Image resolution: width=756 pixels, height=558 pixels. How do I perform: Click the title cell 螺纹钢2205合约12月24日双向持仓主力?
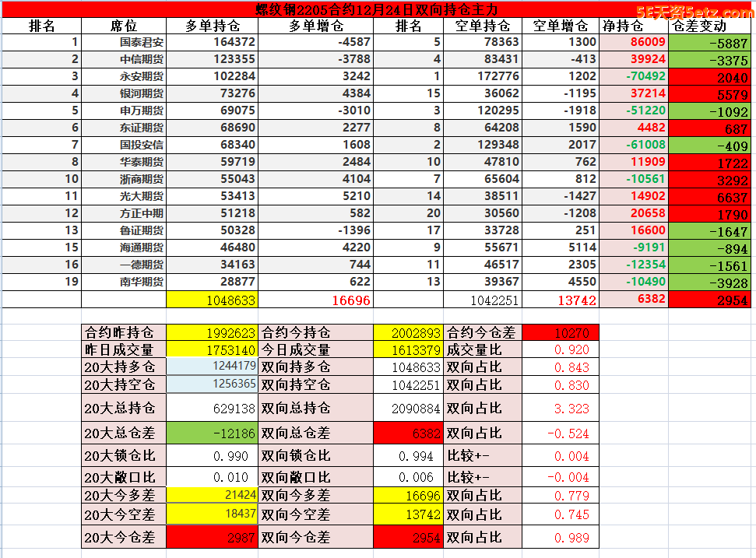click(x=378, y=10)
